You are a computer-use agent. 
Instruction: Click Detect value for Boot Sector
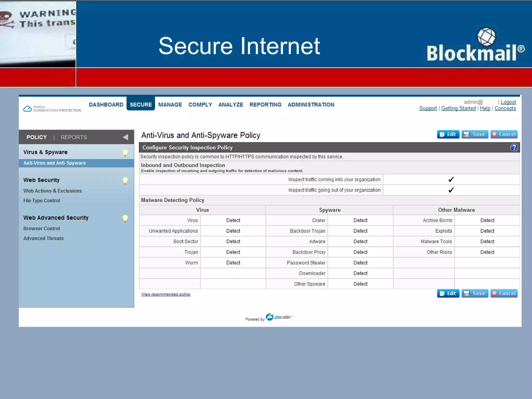coord(233,242)
